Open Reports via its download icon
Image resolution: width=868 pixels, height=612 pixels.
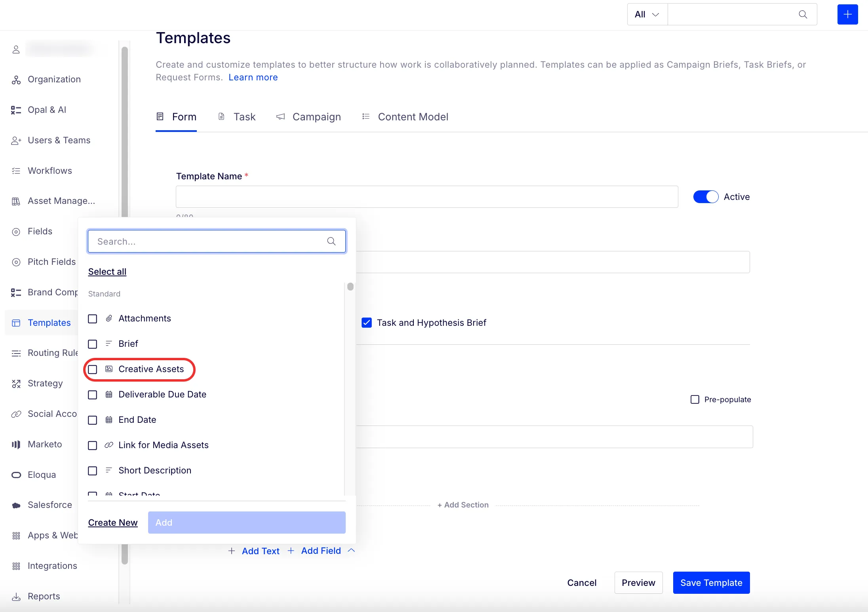16,597
